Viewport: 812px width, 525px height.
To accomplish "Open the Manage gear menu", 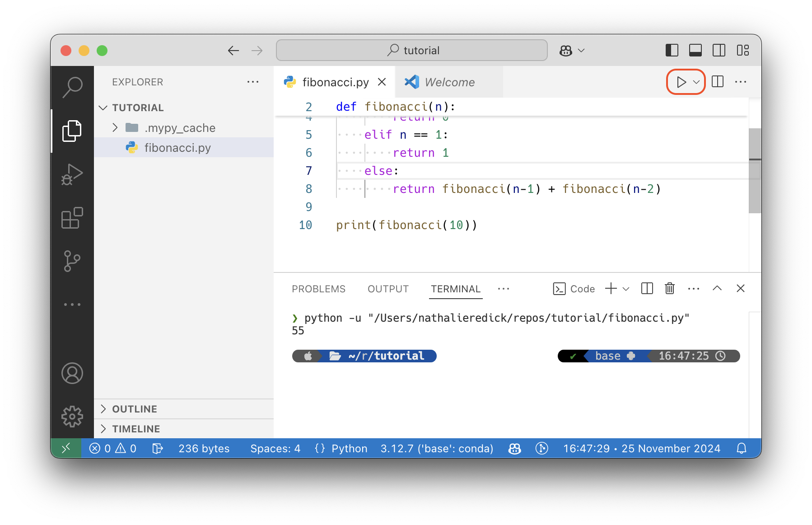I will pyautogui.click(x=72, y=417).
